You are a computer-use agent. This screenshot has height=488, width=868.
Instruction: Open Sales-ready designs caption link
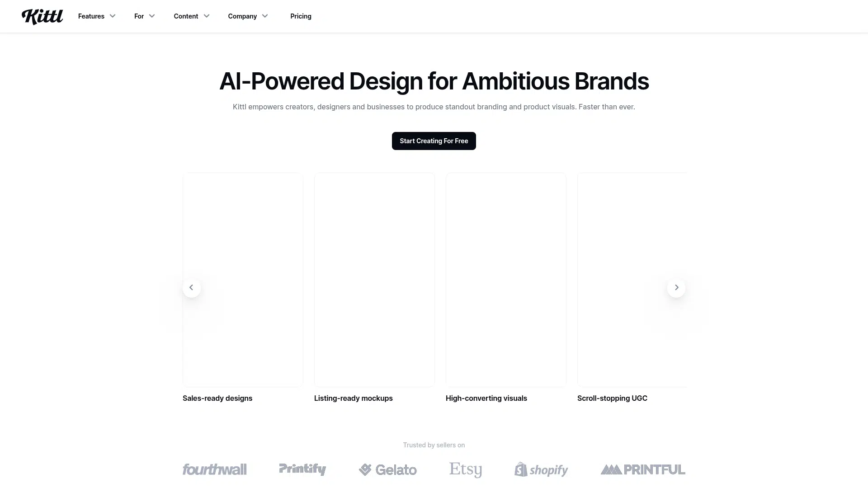217,398
